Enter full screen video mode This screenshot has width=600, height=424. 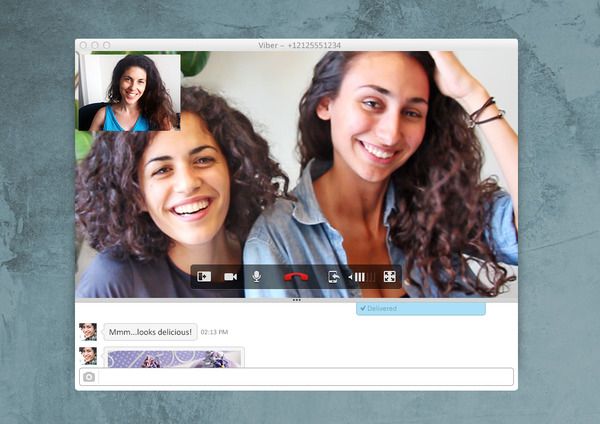coord(390,277)
